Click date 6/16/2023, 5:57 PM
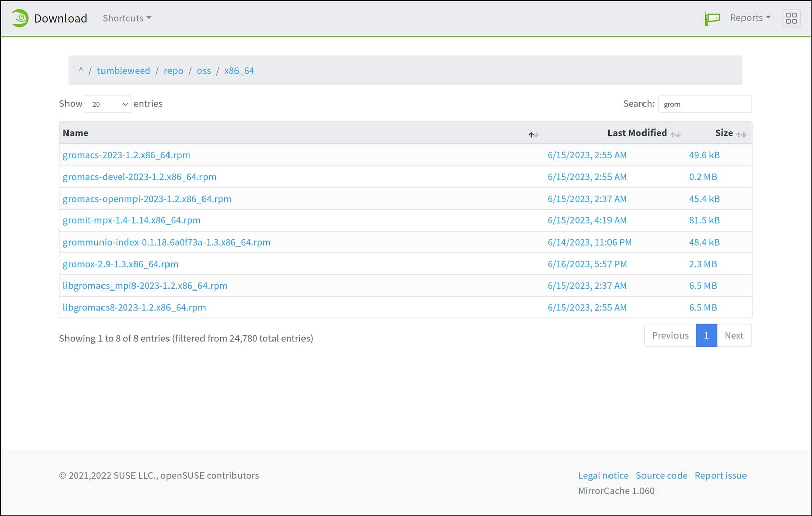The height and width of the screenshot is (516, 812). pos(587,264)
